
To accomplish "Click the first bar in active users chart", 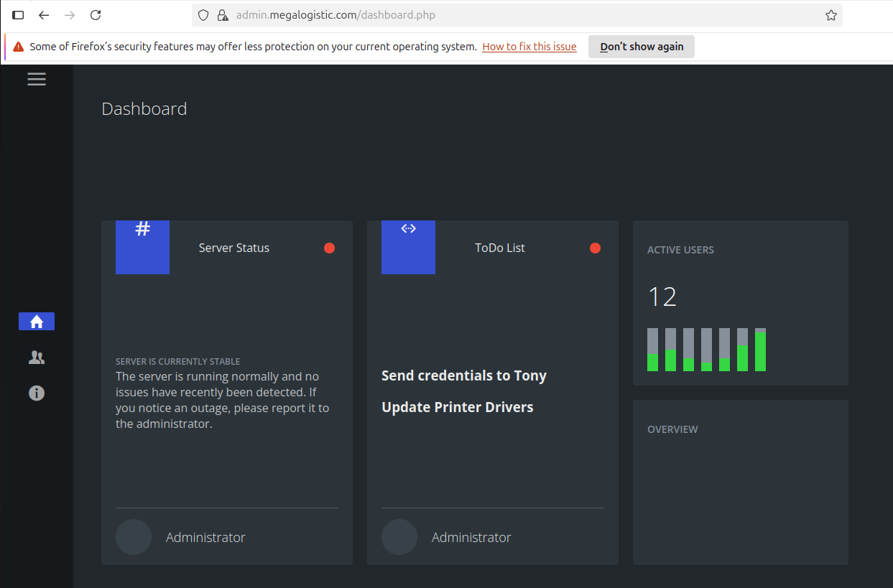I will (652, 350).
